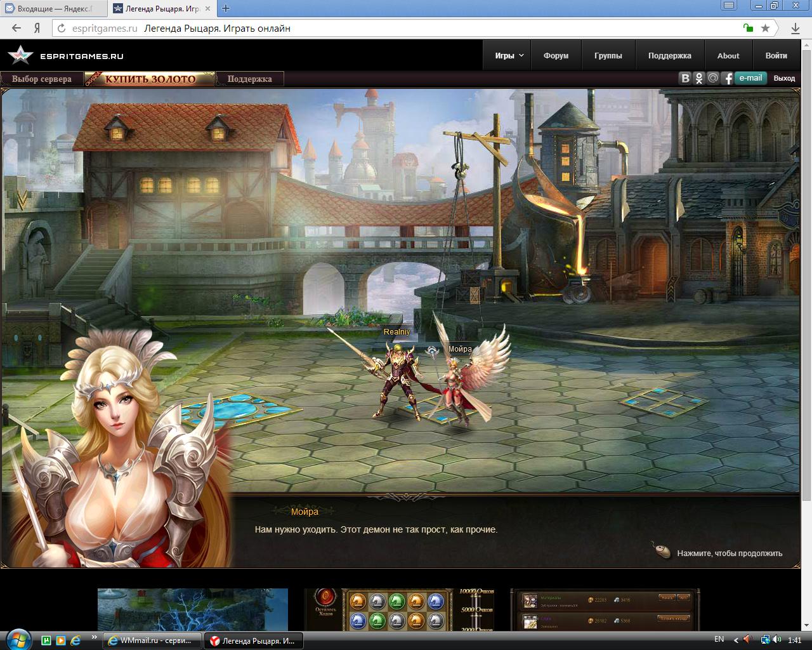Click the EN language indicator
The image size is (812, 650).
click(x=719, y=639)
